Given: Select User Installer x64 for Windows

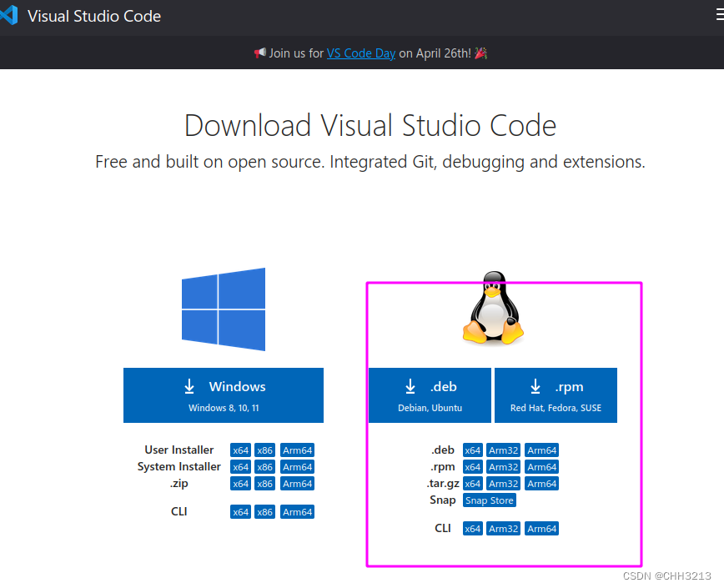Looking at the screenshot, I should point(240,450).
